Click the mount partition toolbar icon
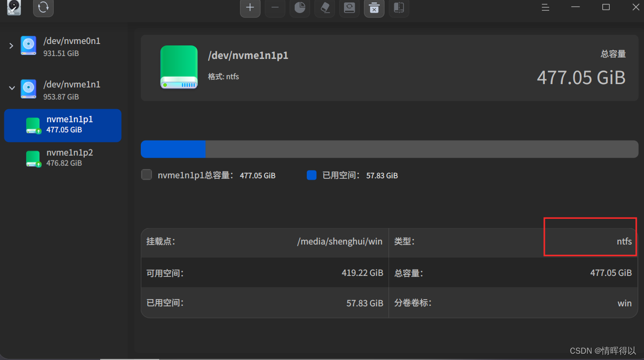The height and width of the screenshot is (360, 644). (349, 8)
